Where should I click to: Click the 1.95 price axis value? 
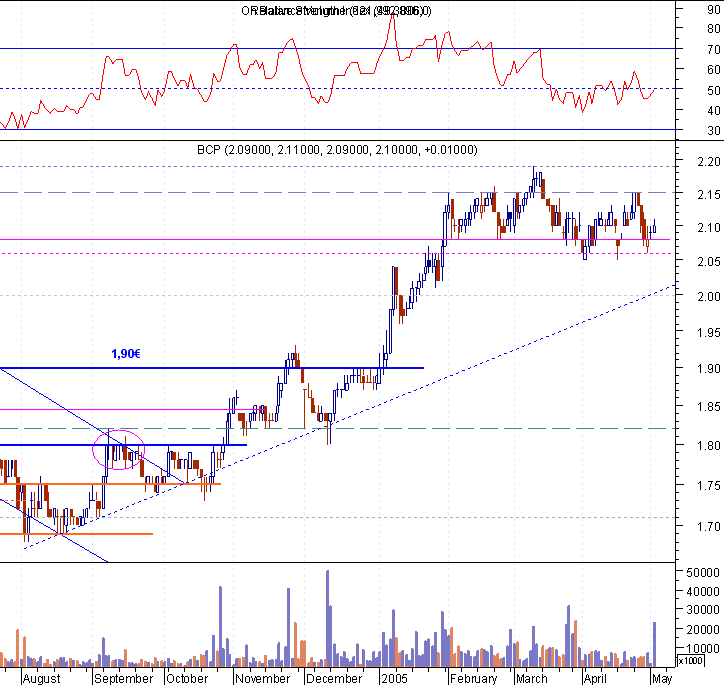[708, 332]
